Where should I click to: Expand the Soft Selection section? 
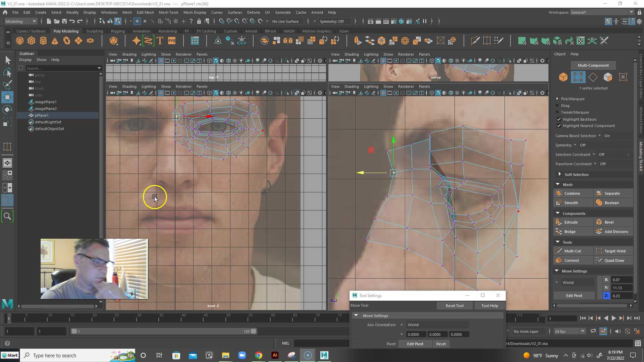click(x=559, y=174)
